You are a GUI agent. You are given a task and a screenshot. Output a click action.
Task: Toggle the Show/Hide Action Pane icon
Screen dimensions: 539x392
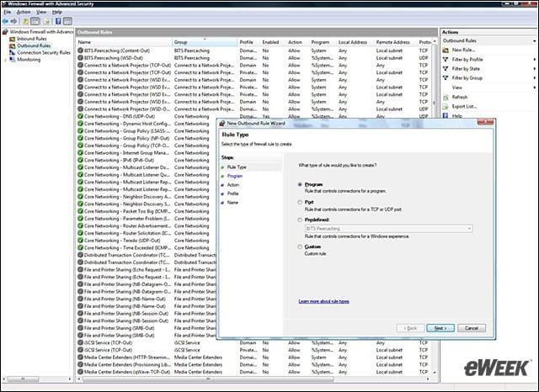point(67,21)
